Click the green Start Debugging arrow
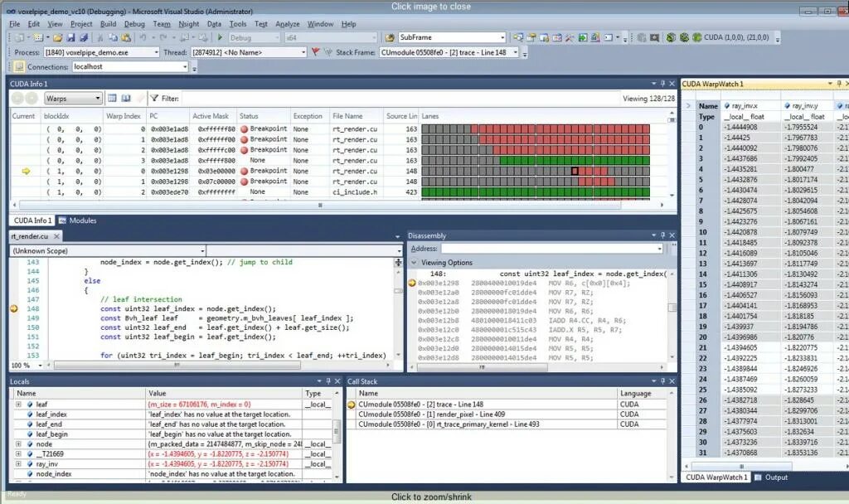Image resolution: width=849 pixels, height=504 pixels. tap(220, 37)
